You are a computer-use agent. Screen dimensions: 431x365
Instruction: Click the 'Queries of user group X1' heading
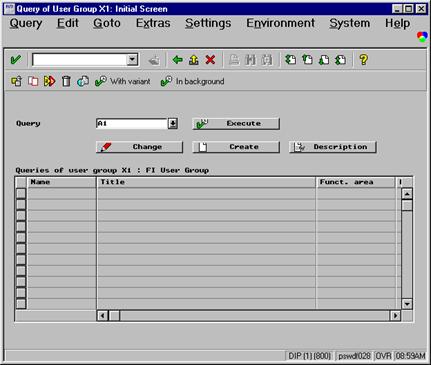pyautogui.click(x=112, y=170)
